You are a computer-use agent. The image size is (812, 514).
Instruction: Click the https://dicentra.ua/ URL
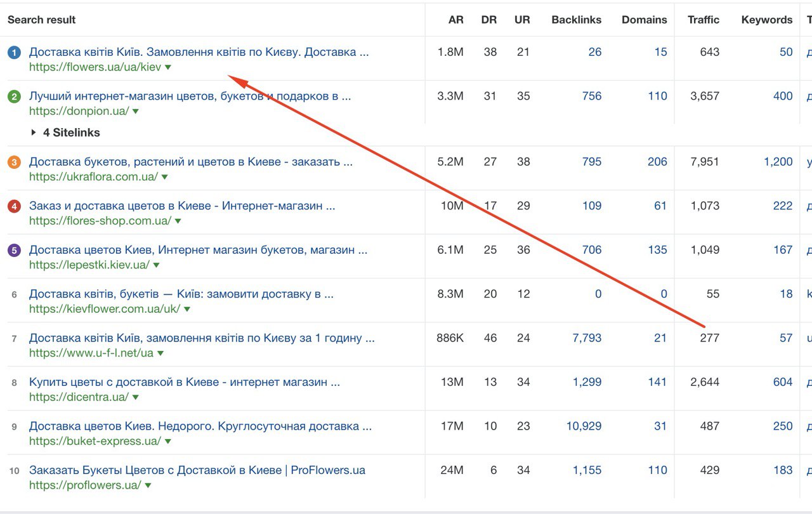pos(79,397)
